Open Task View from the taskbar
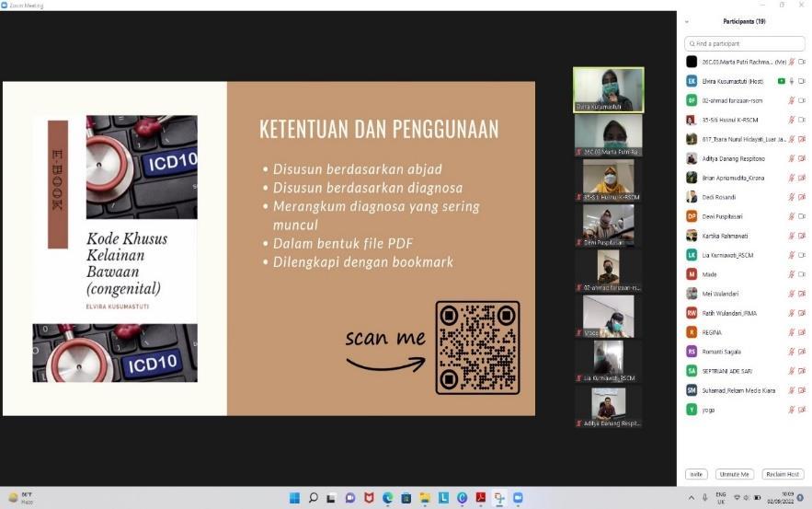This screenshot has height=509, width=812. pos(331,498)
